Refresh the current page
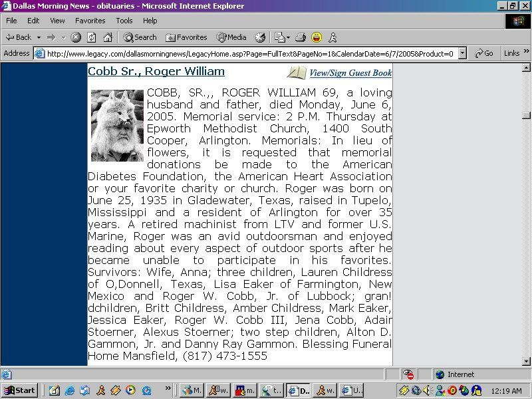 pyautogui.click(x=91, y=37)
